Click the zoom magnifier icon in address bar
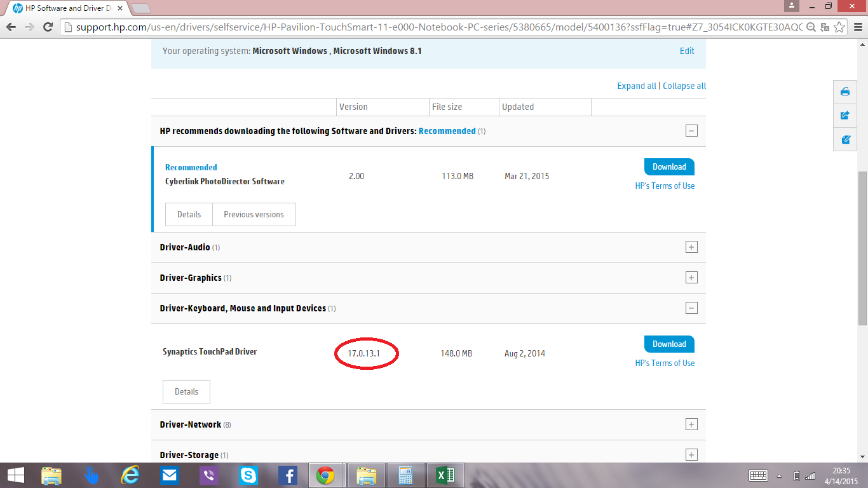This screenshot has width=868, height=488. (812, 27)
